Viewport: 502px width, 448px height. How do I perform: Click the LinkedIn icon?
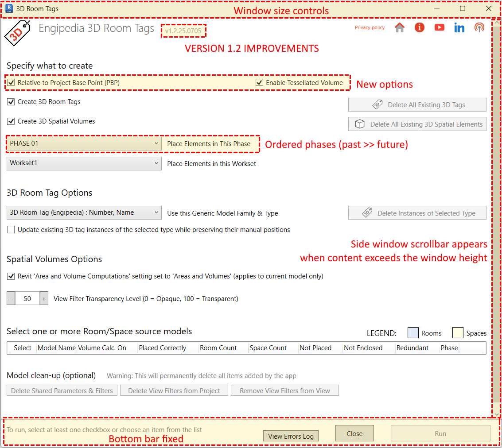pos(459,27)
